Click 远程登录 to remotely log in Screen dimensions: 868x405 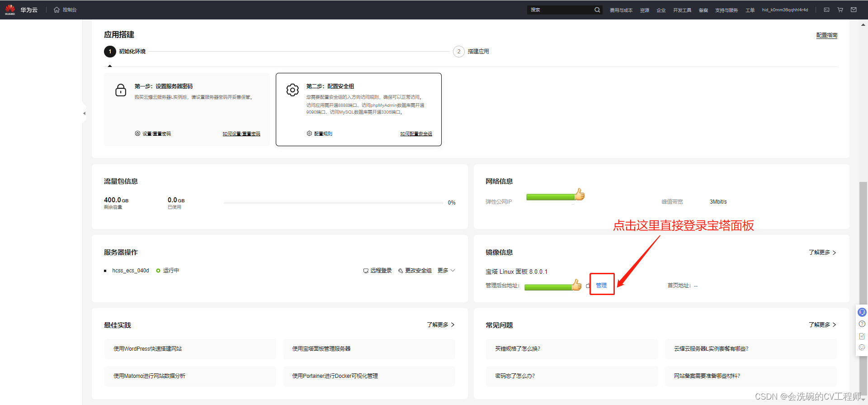377,271
